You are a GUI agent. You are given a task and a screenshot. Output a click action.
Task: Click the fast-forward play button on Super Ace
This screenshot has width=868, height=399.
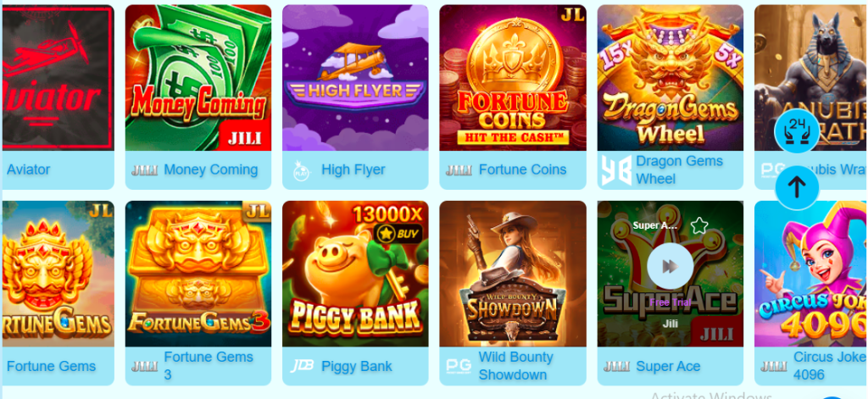(670, 267)
